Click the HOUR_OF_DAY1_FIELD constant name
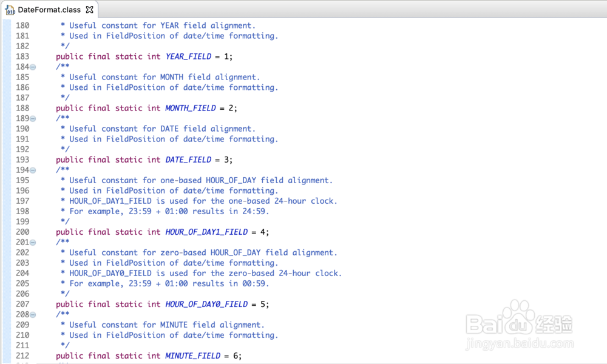The width and height of the screenshot is (607, 364). (x=206, y=232)
